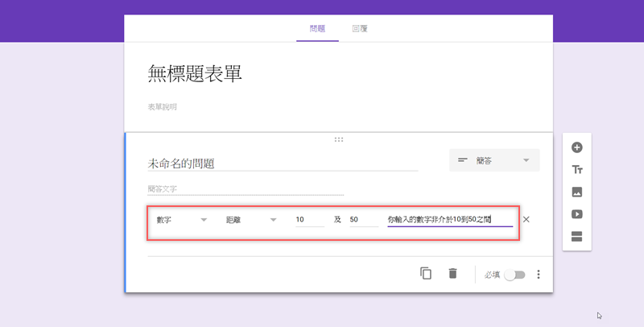This screenshot has width=644, height=327.
Task: Insert an image from the sidebar
Action: pos(576,192)
